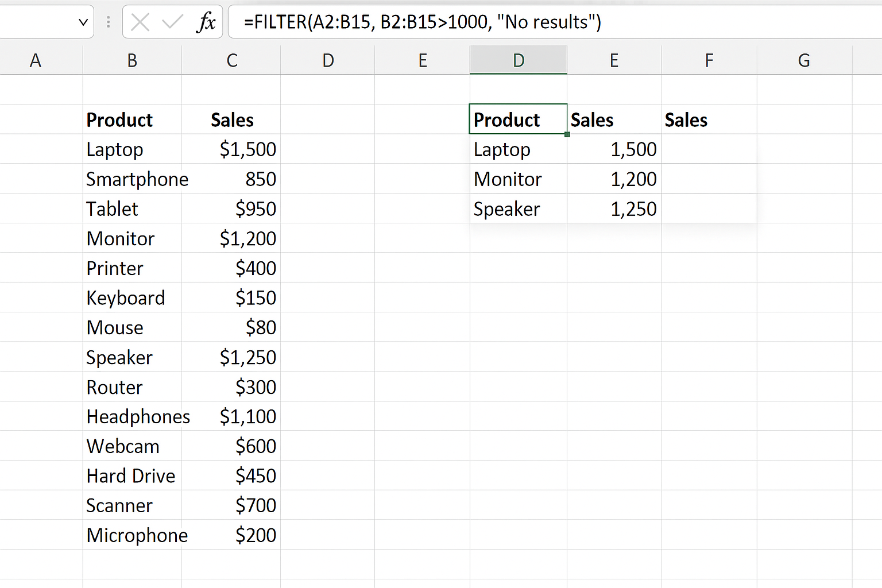Image resolution: width=882 pixels, height=588 pixels.
Task: Select column F header
Action: 709,60
